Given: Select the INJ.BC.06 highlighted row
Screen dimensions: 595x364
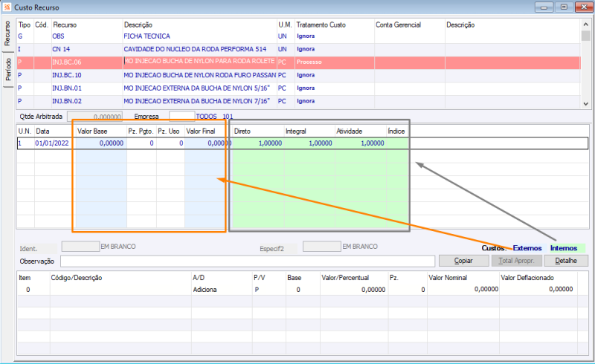Looking at the screenshot, I should pyautogui.click(x=298, y=62).
